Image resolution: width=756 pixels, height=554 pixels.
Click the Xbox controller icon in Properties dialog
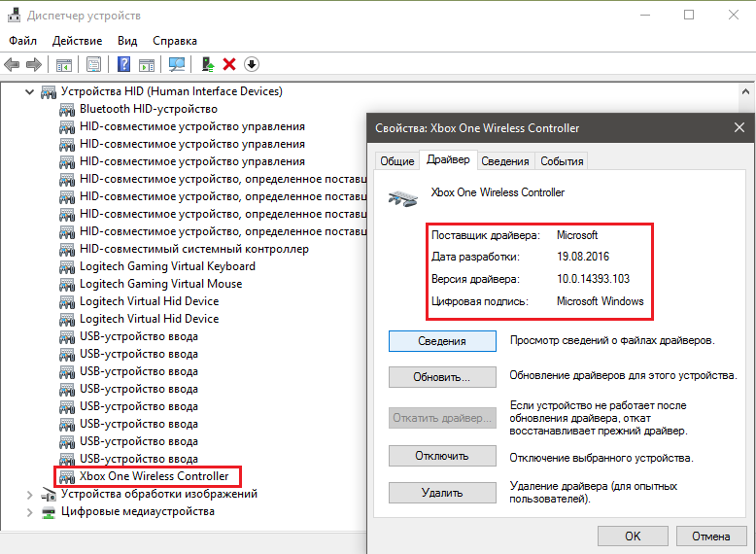[403, 197]
